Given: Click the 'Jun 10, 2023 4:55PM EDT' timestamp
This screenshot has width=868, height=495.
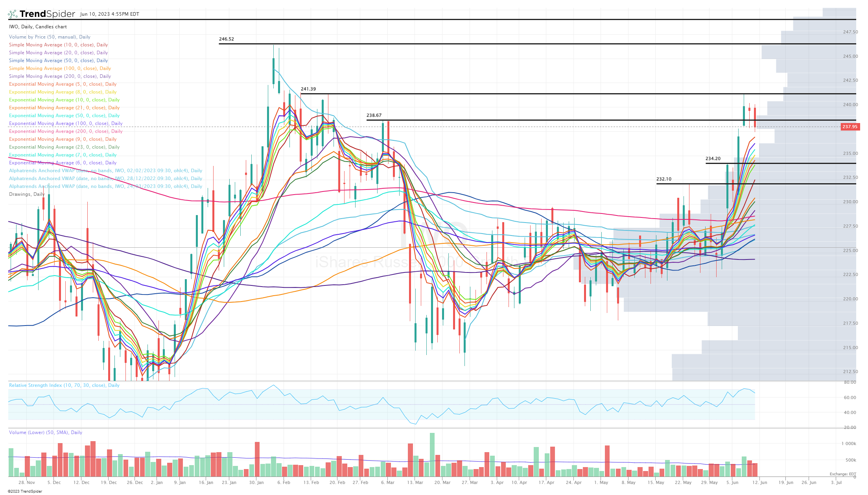Looking at the screenshot, I should [109, 14].
